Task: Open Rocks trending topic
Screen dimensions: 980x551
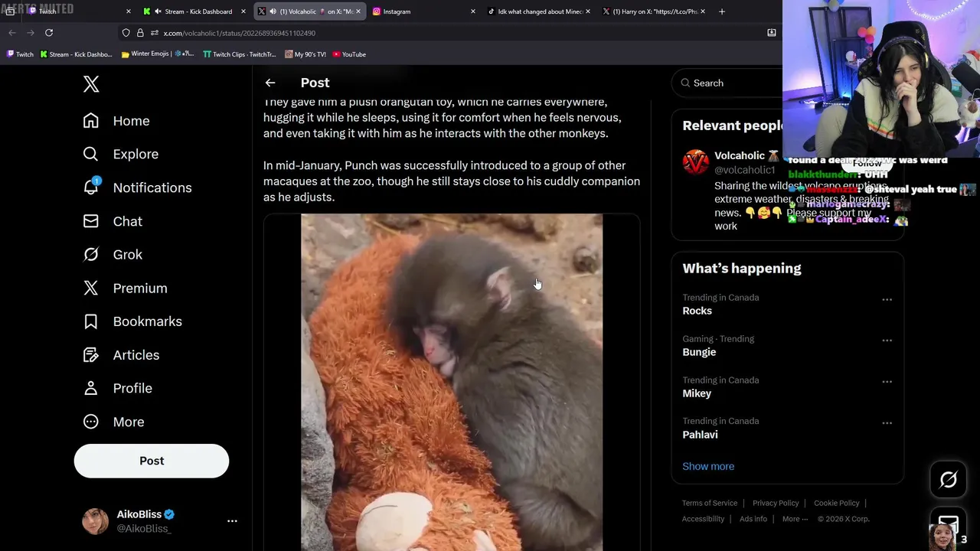Action: (697, 311)
